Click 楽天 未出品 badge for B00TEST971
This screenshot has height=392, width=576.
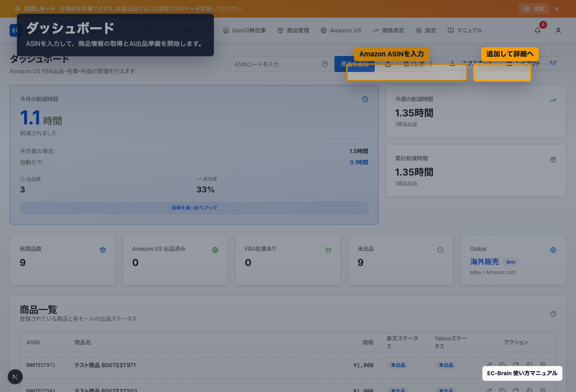click(398, 365)
